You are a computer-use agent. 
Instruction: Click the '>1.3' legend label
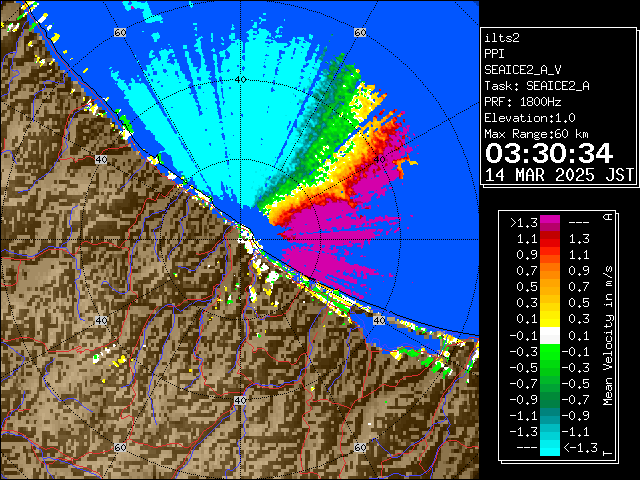(524, 223)
